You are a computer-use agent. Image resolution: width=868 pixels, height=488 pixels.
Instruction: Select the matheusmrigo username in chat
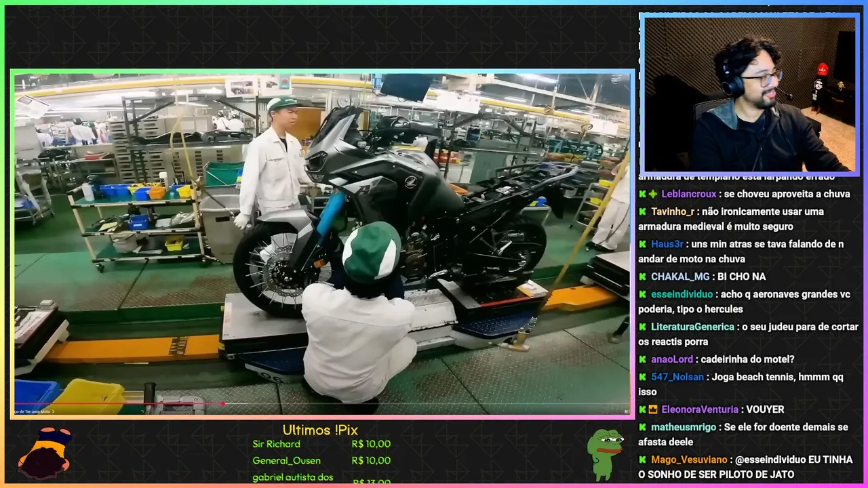pyautogui.click(x=684, y=427)
